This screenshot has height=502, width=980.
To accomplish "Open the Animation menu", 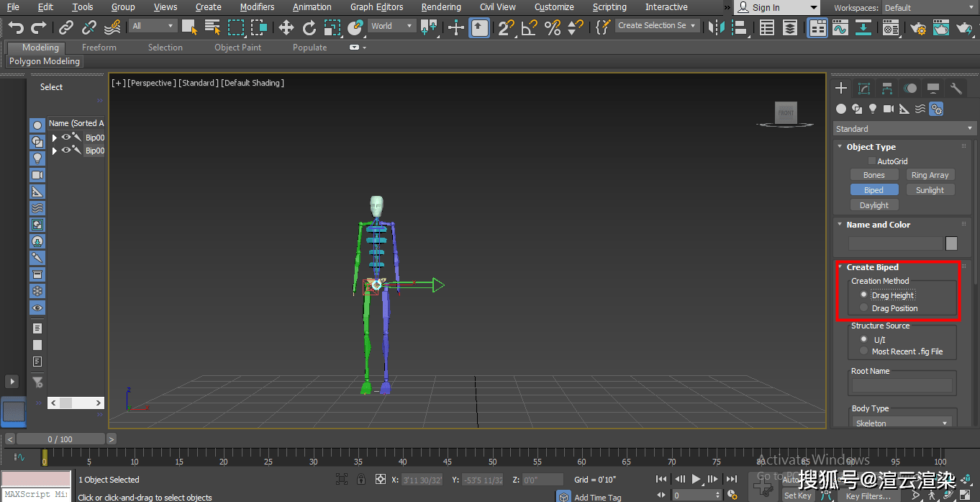I will click(x=312, y=7).
